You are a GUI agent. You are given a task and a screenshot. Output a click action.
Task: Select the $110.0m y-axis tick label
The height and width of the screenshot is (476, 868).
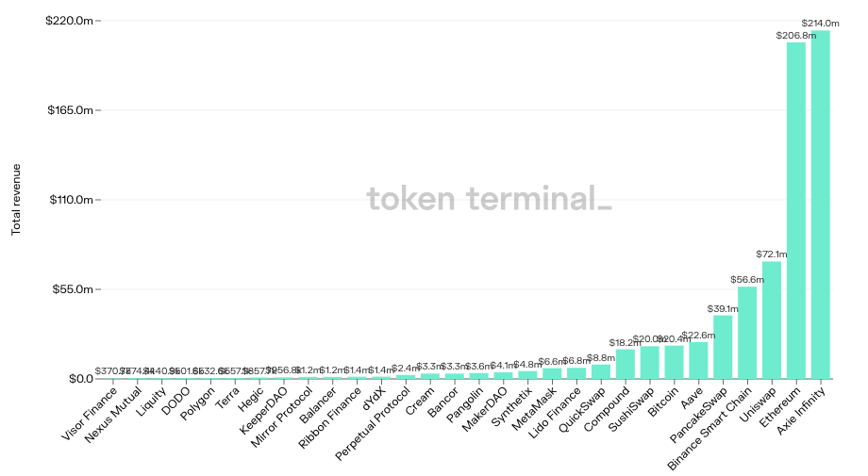[x=69, y=200]
